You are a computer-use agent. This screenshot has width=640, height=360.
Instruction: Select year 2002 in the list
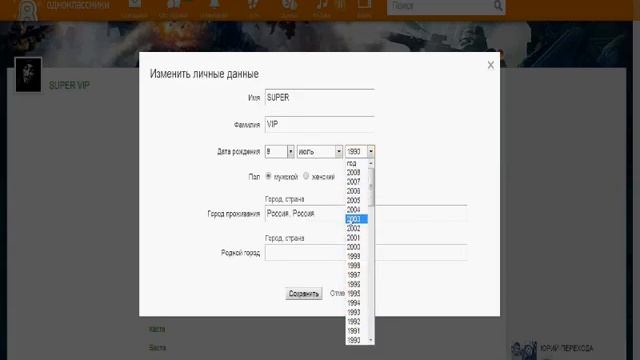click(x=356, y=229)
